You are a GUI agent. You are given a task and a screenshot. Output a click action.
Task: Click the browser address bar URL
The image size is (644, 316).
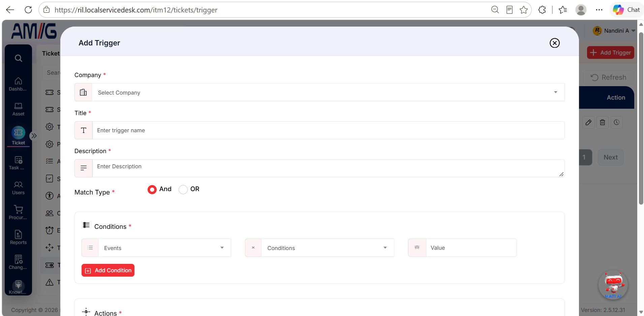pos(136,10)
